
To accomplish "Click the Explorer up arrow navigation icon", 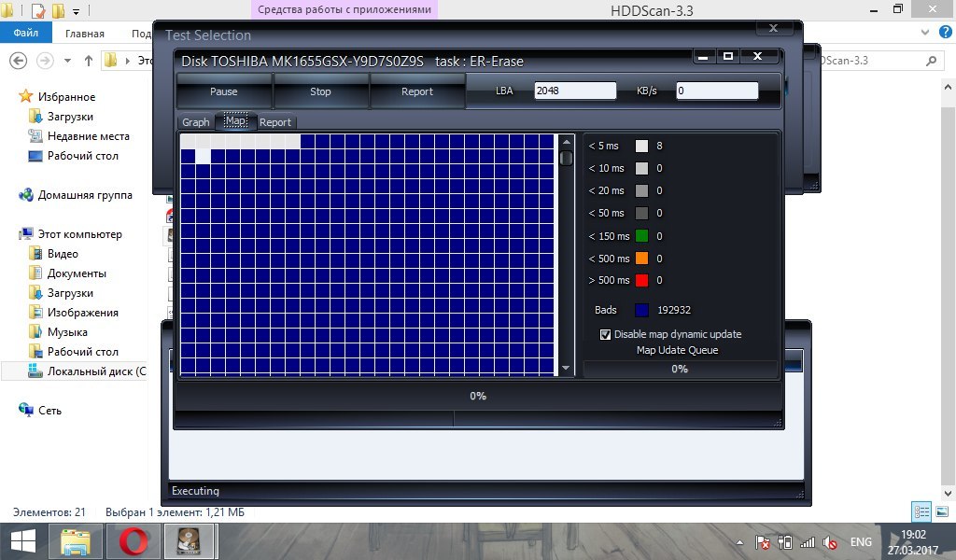I will [89, 61].
